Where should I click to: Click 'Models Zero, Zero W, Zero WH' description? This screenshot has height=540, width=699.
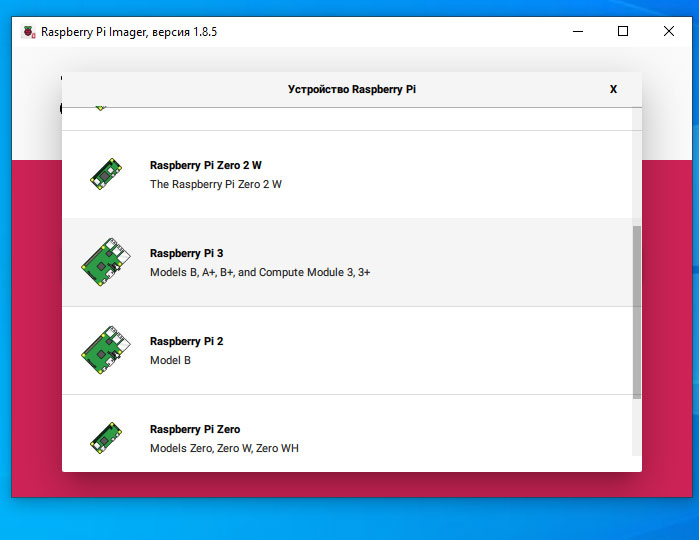[224, 448]
